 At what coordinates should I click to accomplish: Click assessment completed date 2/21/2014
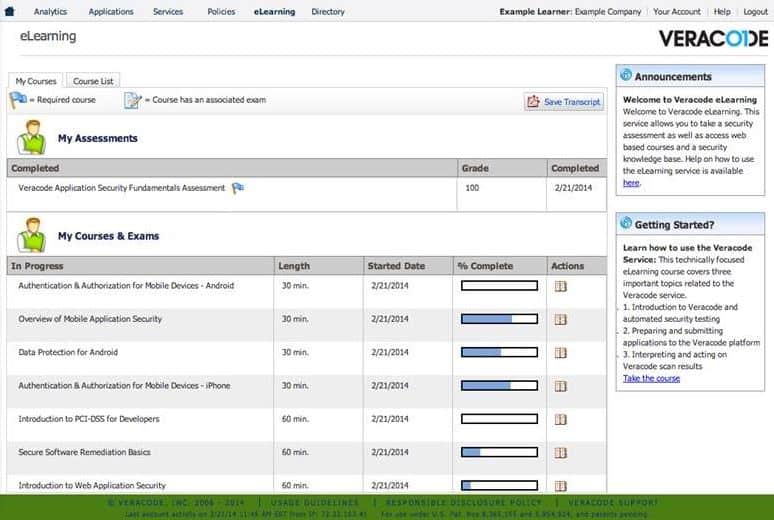(x=573, y=188)
